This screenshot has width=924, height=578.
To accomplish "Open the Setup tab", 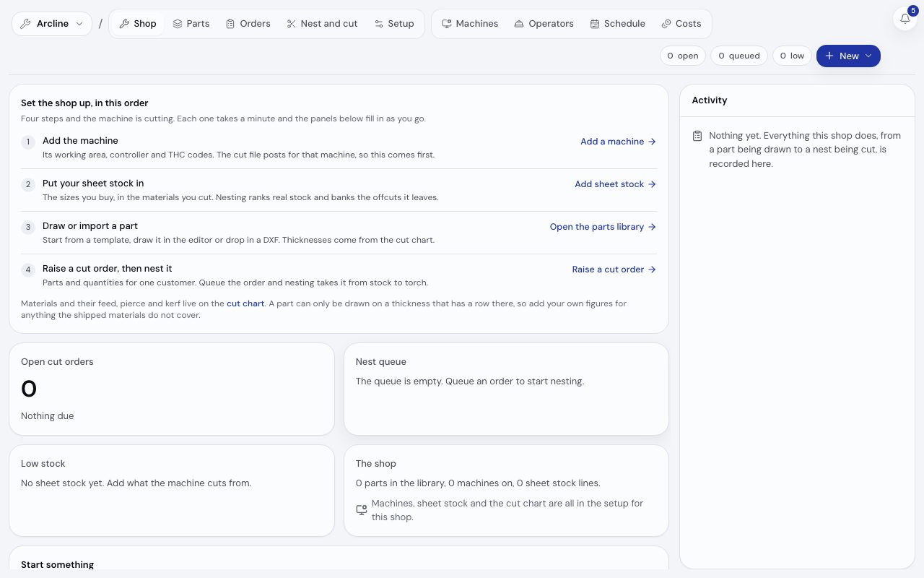I will pos(394,24).
